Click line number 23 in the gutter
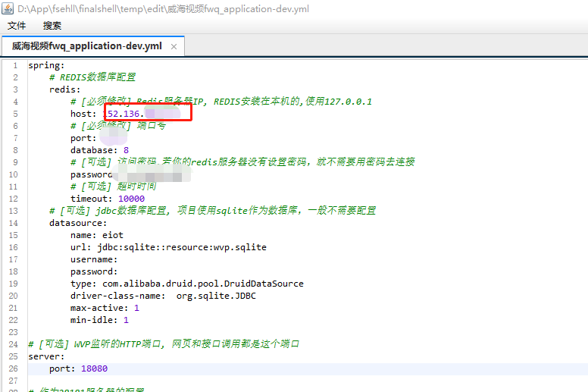The height and width of the screenshot is (392, 588). click(x=13, y=332)
